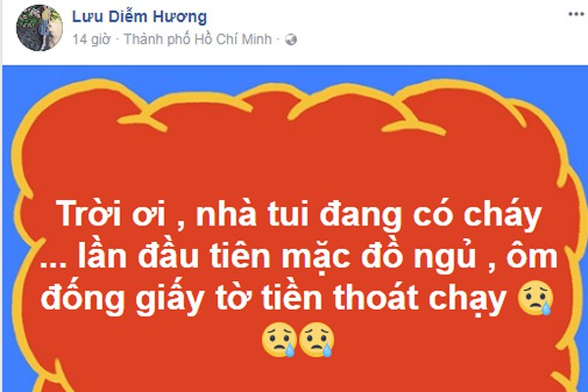The width and height of the screenshot is (588, 392).
Task: Click the globe public privacy icon
Action: pos(291,40)
